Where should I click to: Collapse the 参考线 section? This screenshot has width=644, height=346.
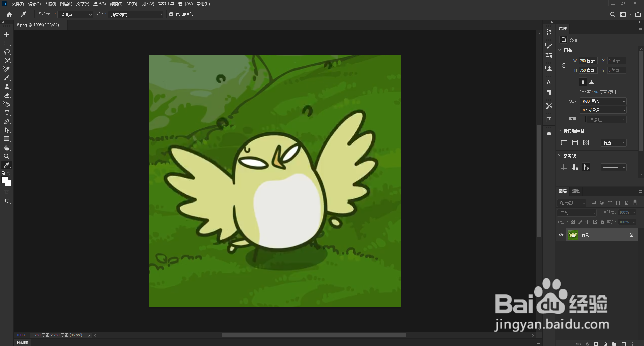click(560, 155)
